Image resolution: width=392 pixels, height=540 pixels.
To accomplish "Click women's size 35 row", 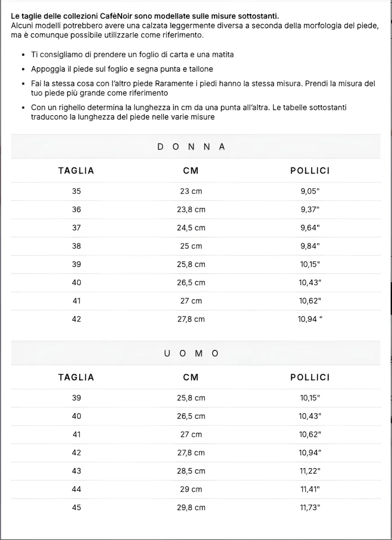I will pyautogui.click(x=196, y=191).
